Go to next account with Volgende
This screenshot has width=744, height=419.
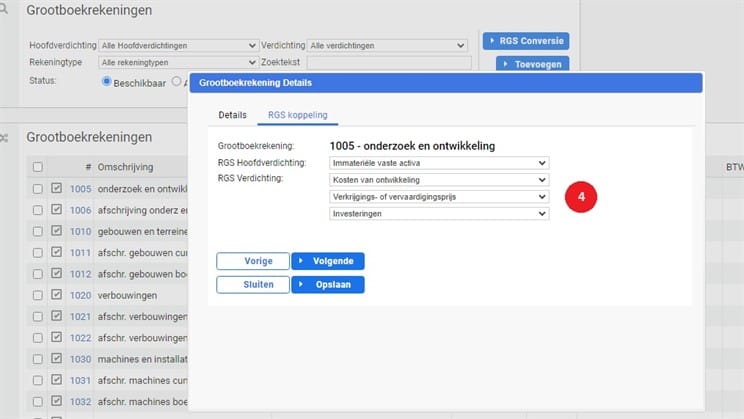pyautogui.click(x=328, y=261)
